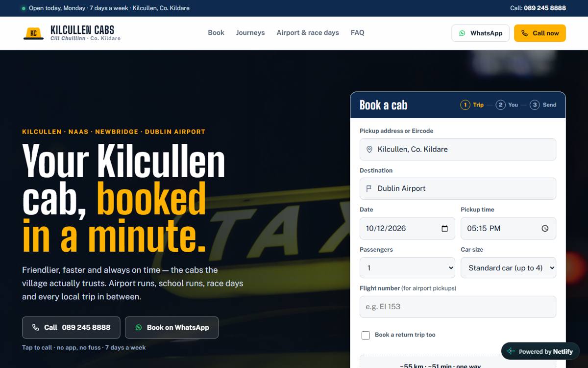The height and width of the screenshot is (368, 588).
Task: Click the Kilcullen · Naas · Newbridge · Dublin Airport tagline
Action: pos(114,131)
